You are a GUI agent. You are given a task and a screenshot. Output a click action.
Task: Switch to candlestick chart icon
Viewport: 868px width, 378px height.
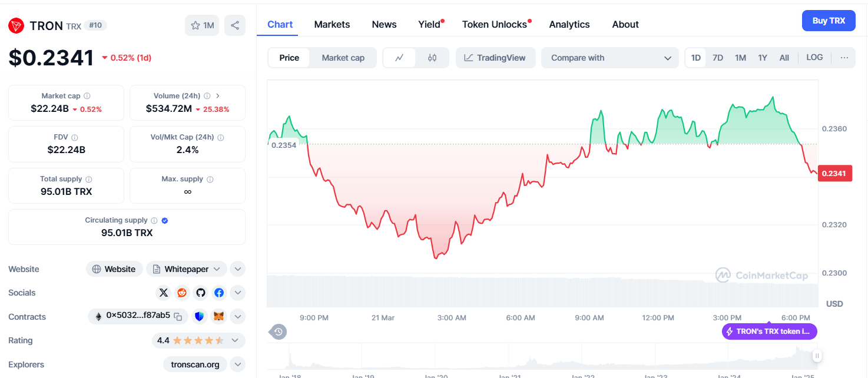[432, 58]
